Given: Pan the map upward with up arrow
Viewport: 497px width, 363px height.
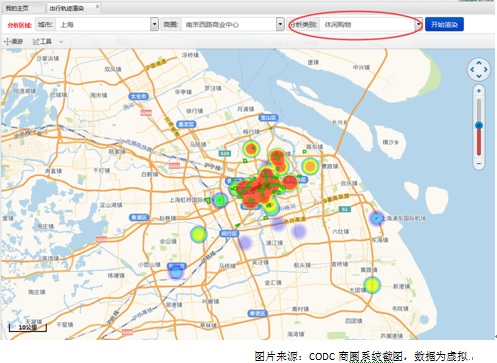Looking at the screenshot, I should [479, 62].
